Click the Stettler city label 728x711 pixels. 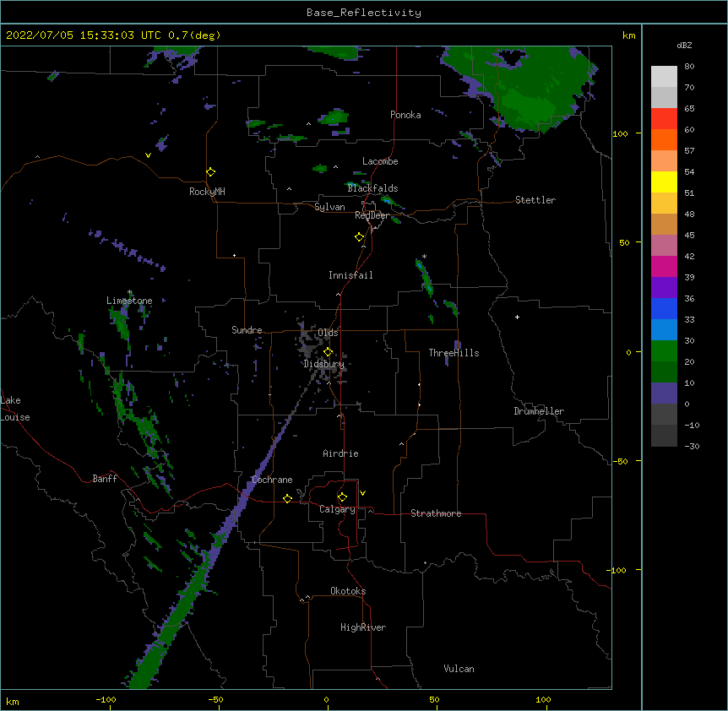[x=535, y=200]
